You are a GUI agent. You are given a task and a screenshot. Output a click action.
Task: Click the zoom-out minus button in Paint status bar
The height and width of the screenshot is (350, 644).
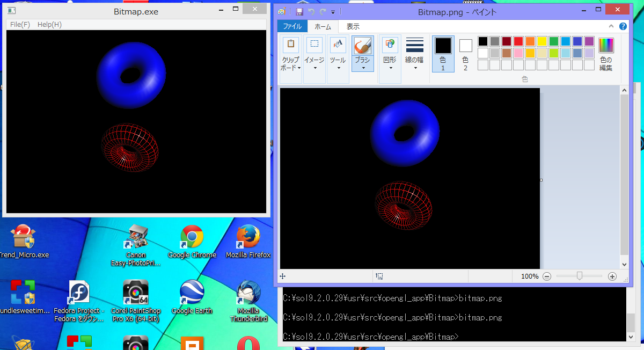click(x=547, y=276)
